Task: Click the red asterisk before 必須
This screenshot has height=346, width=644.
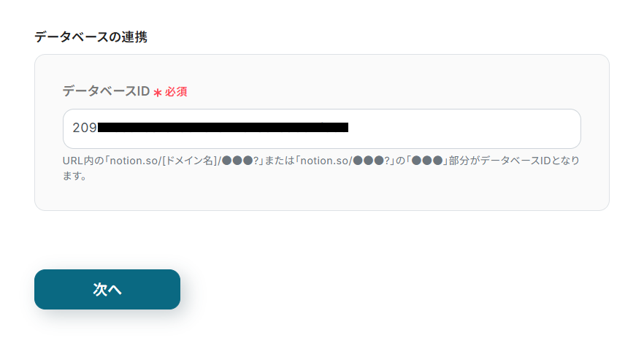Action: click(158, 93)
